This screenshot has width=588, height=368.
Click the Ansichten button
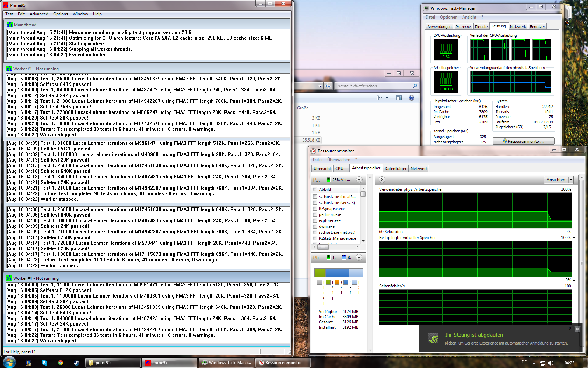click(556, 180)
